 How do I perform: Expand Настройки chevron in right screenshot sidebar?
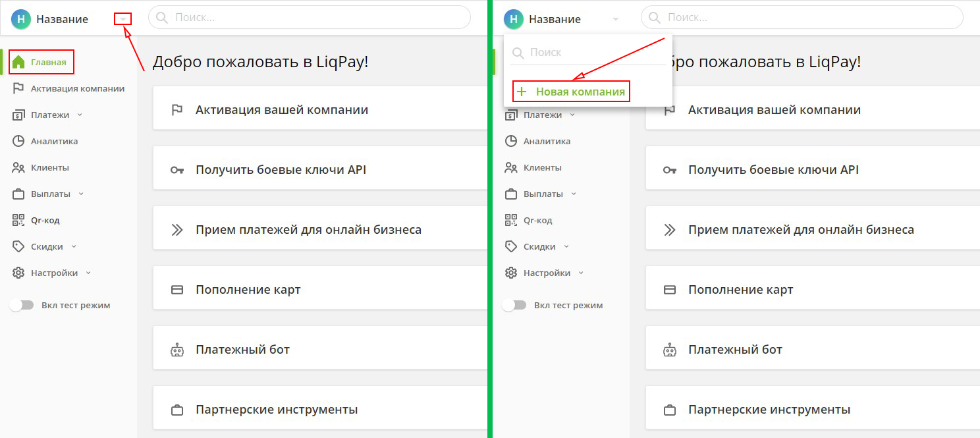point(581,273)
